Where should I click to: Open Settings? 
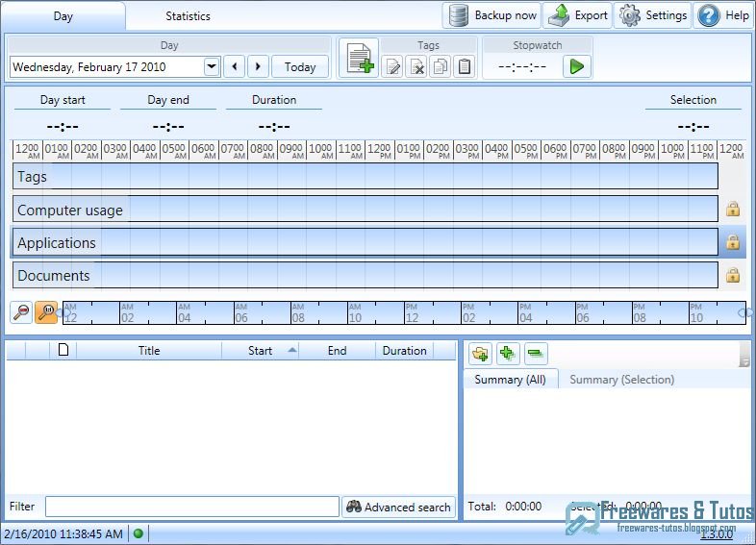[653, 15]
